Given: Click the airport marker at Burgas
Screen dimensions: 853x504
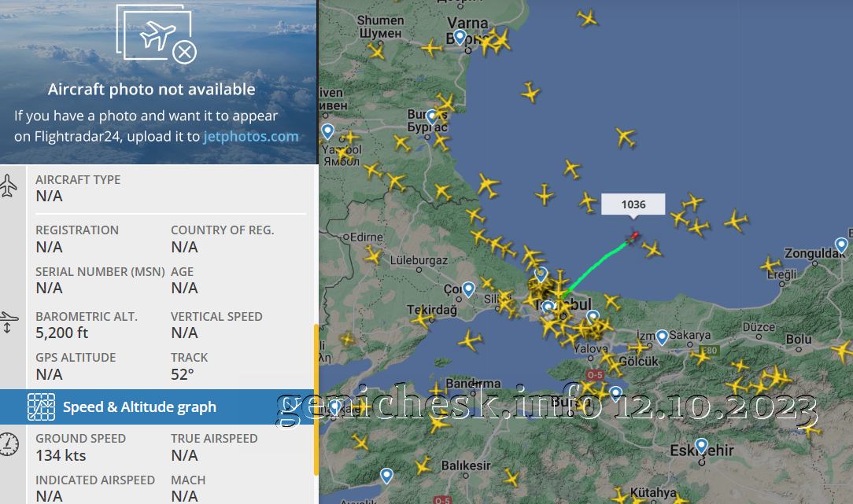Looking at the screenshot, I should click(x=432, y=116).
